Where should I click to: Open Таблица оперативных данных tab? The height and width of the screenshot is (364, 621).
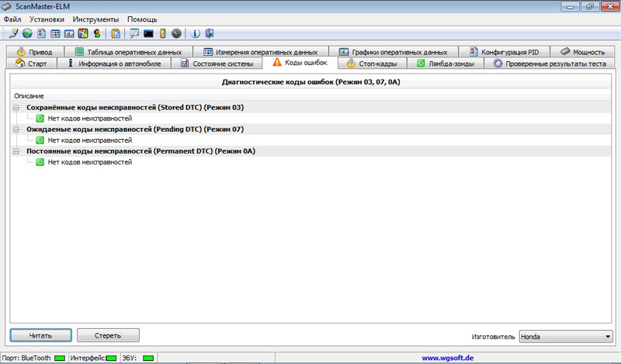(129, 52)
